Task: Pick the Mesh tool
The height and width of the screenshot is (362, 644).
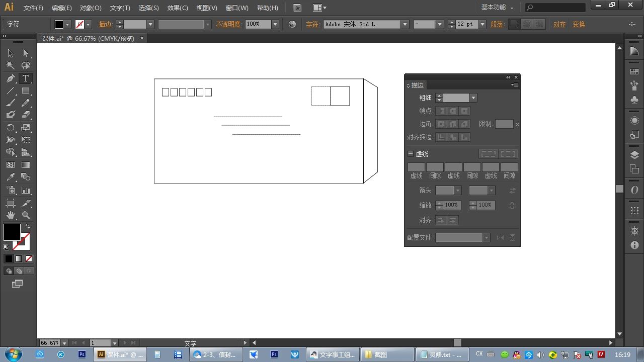Action: pos(11,165)
